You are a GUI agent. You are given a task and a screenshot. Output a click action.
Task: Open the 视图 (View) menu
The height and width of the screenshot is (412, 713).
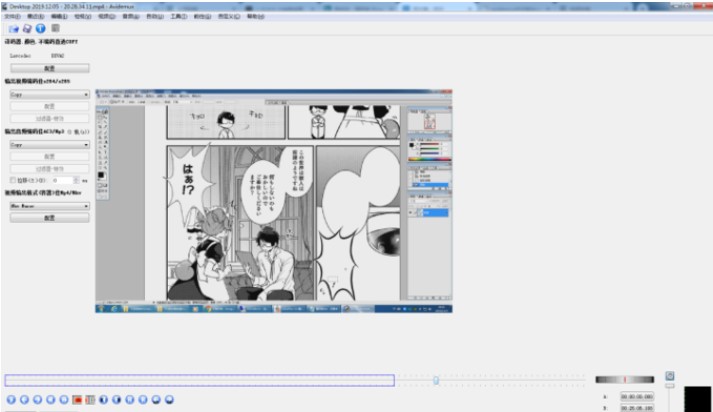pos(83,16)
